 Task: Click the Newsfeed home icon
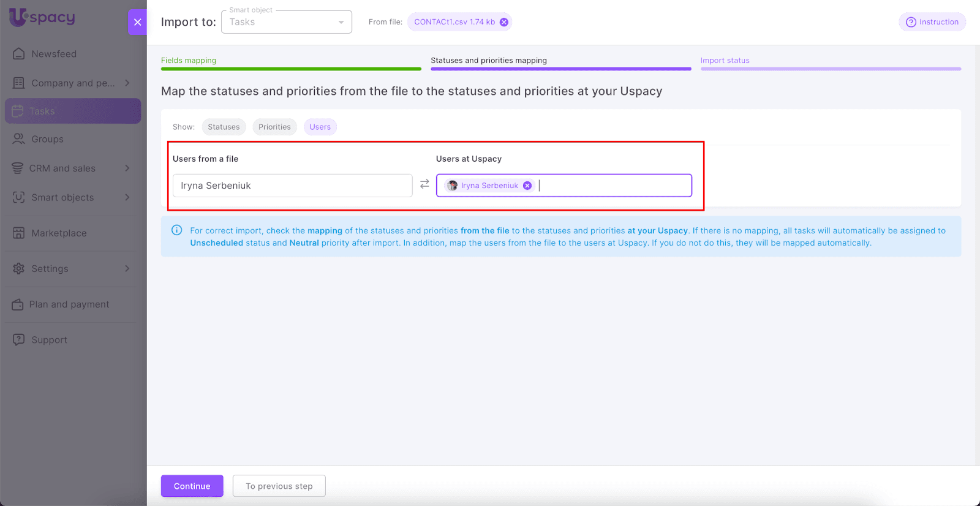coord(19,54)
